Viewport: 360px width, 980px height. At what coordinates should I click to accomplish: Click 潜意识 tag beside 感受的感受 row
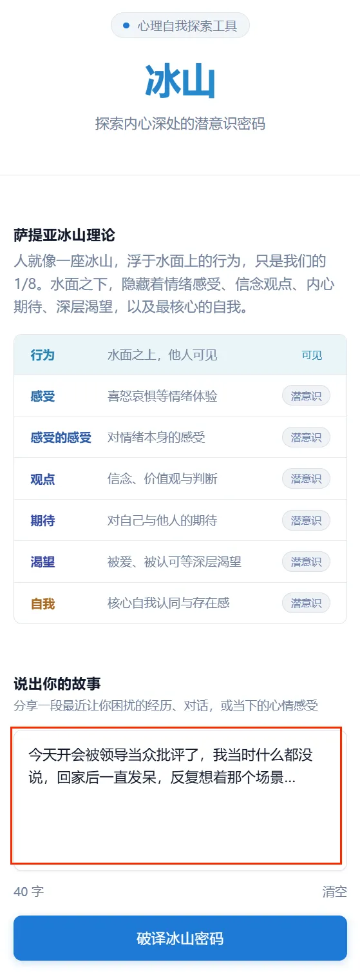pos(306,437)
